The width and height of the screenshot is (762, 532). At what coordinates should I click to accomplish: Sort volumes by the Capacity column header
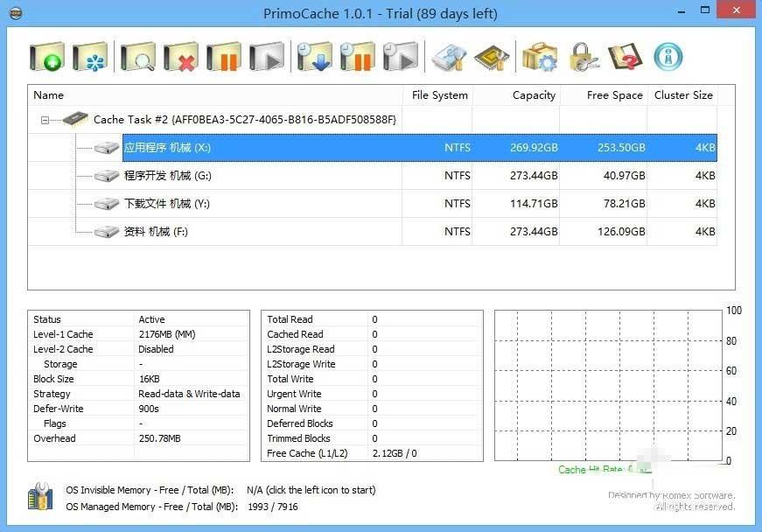pyautogui.click(x=534, y=95)
